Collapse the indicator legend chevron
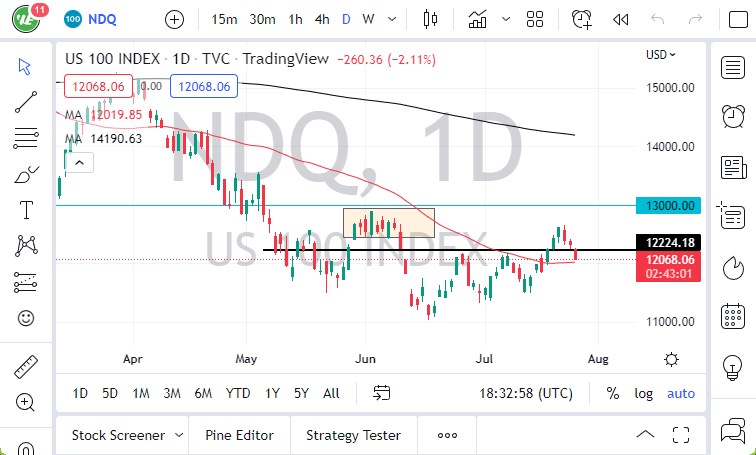756x455 pixels. pos(78,161)
